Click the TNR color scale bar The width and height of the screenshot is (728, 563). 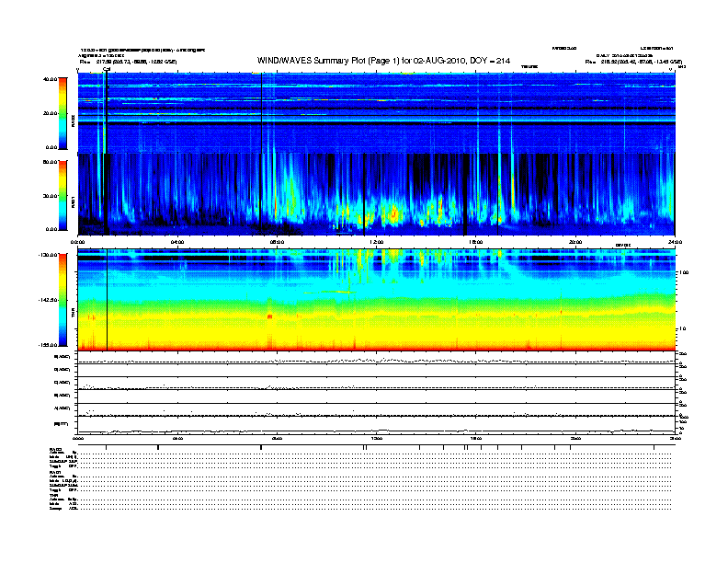tap(63, 300)
